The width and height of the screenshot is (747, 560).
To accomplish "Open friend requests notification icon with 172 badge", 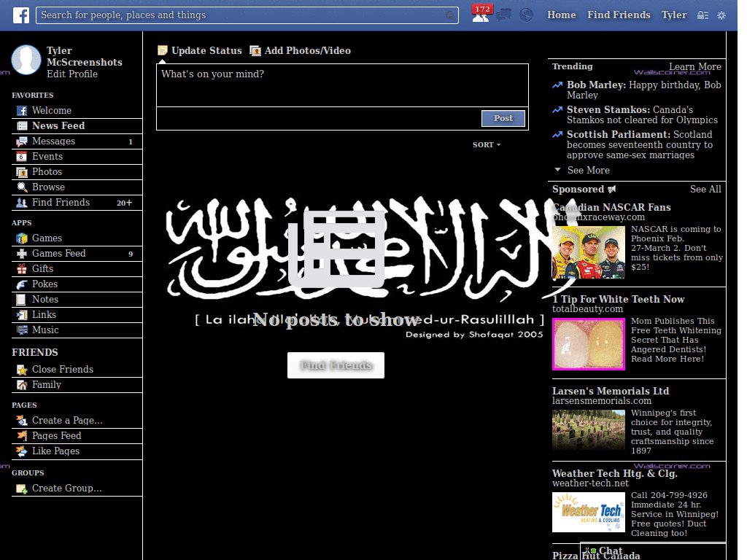I will (481, 15).
